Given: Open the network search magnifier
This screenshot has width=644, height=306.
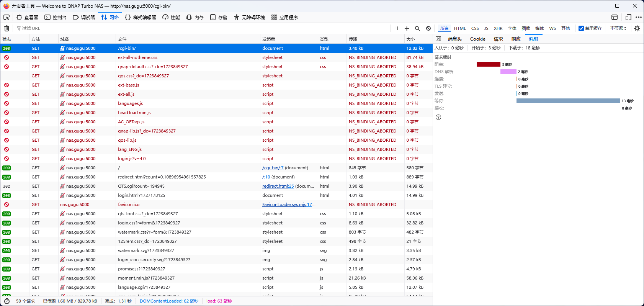Looking at the screenshot, I should coord(417,28).
